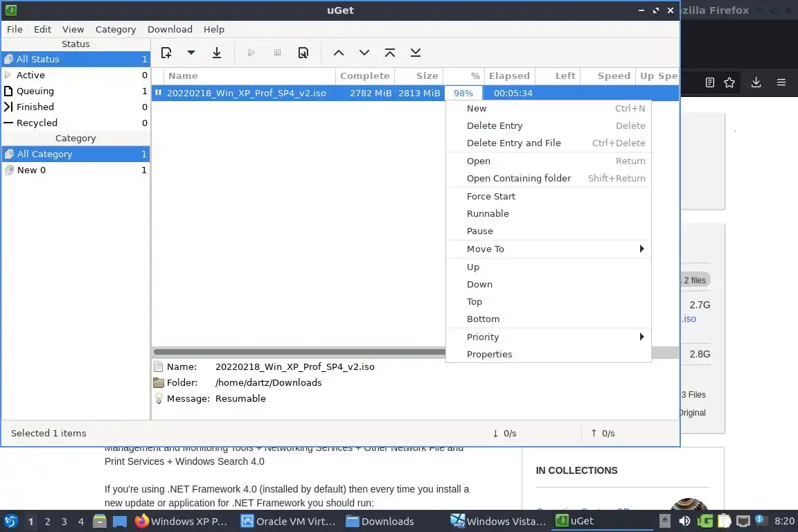Open Firefox's hamburger menu icon

(x=781, y=82)
